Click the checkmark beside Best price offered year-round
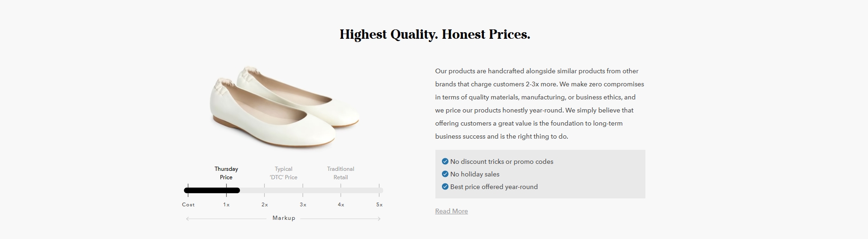This screenshot has width=868, height=239. click(445, 187)
